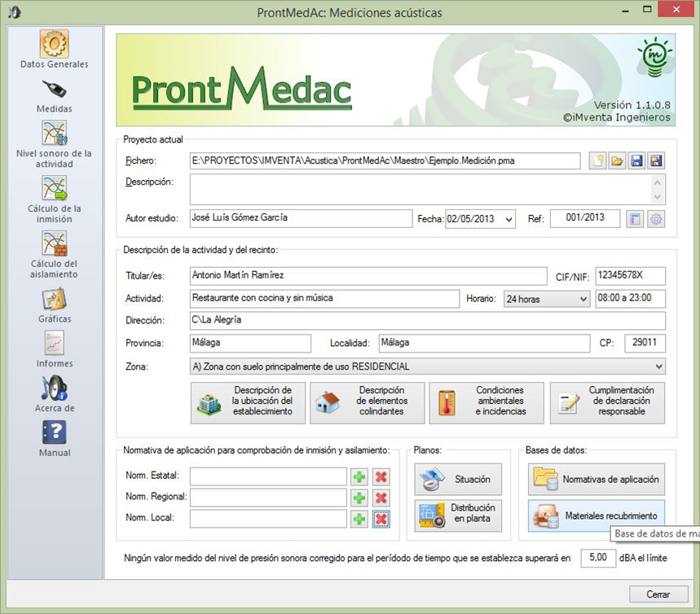Viewport: 700px width, 614px height.
Task: Open the Informes section
Action: (x=54, y=349)
